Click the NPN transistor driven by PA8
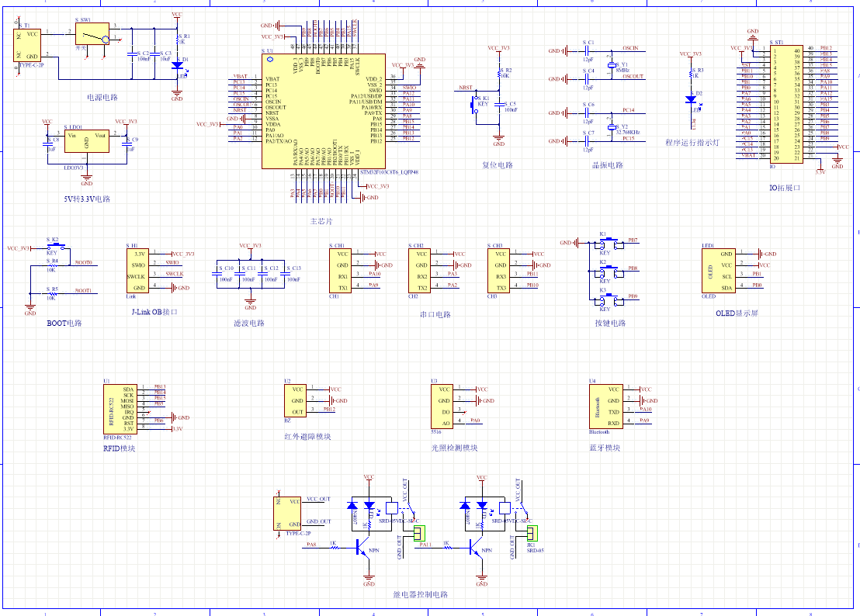The image size is (860, 616). coord(362,548)
